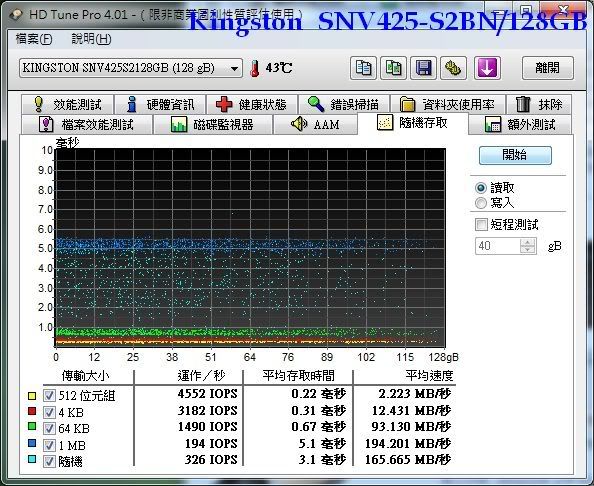
Task: Decrease the gB value with down stepper
Action: 528,250
